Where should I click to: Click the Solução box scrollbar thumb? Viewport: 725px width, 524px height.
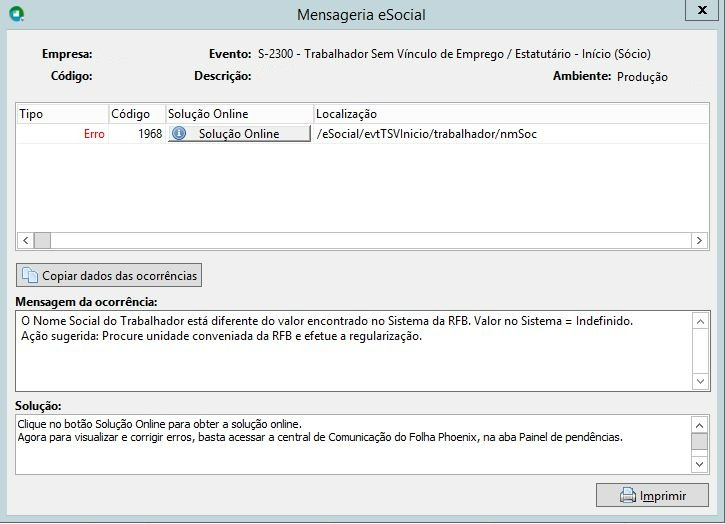700,441
